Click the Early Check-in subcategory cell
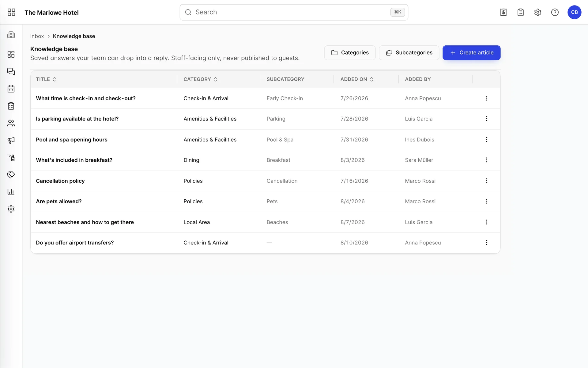Image resolution: width=588 pixels, height=368 pixels. click(x=285, y=98)
